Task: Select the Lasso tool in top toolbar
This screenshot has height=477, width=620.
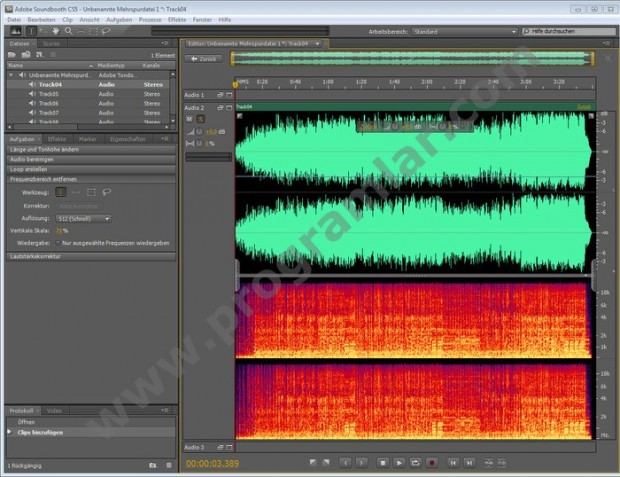Action: [106, 31]
